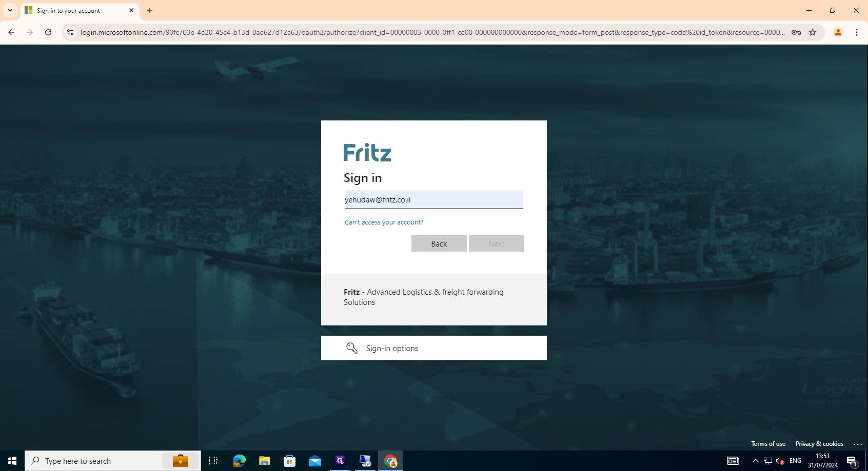Open Microsoft Store from taskbar
This screenshot has height=471, width=868.
290,461
